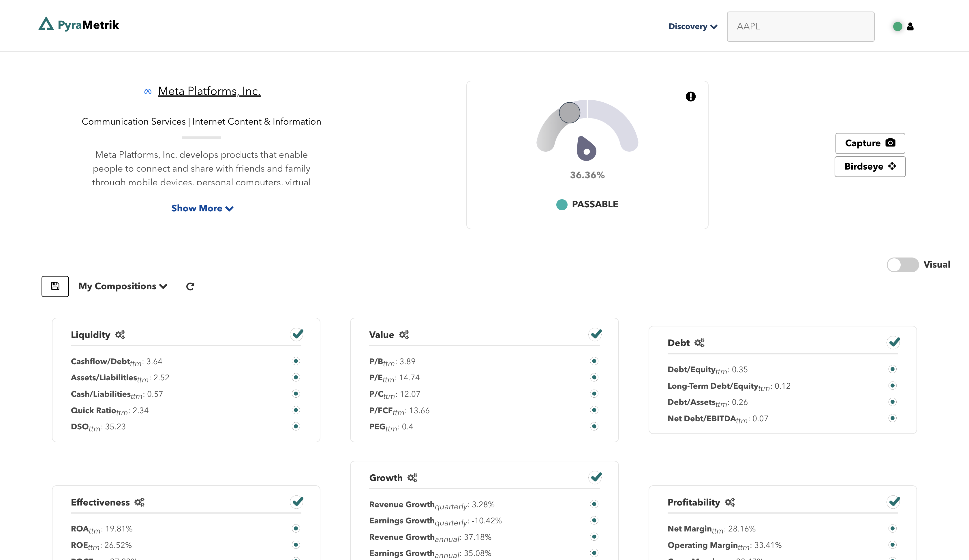969x560 pixels.
Task: Open the score info exclamation icon
Action: coord(691,97)
